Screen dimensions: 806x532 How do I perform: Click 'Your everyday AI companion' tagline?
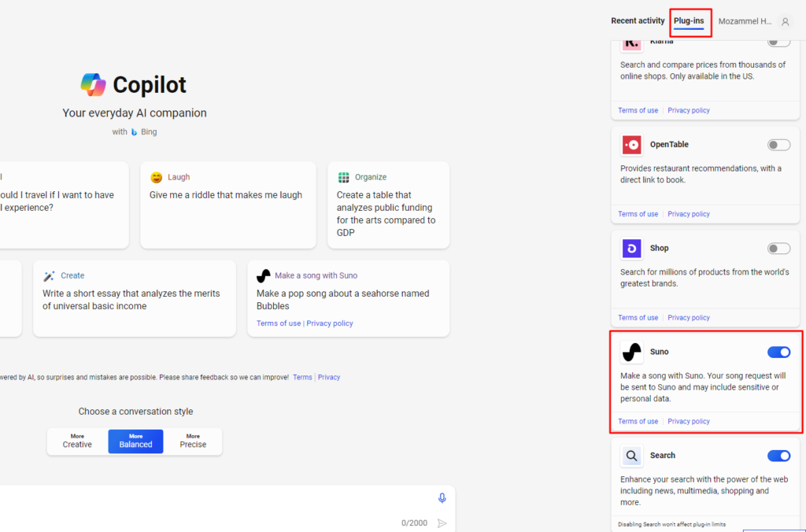coord(135,113)
